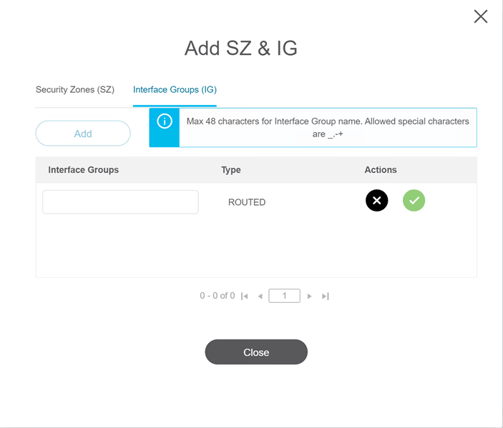This screenshot has width=503, height=428.
Task: Click the info icon in banner
Action: (x=164, y=121)
